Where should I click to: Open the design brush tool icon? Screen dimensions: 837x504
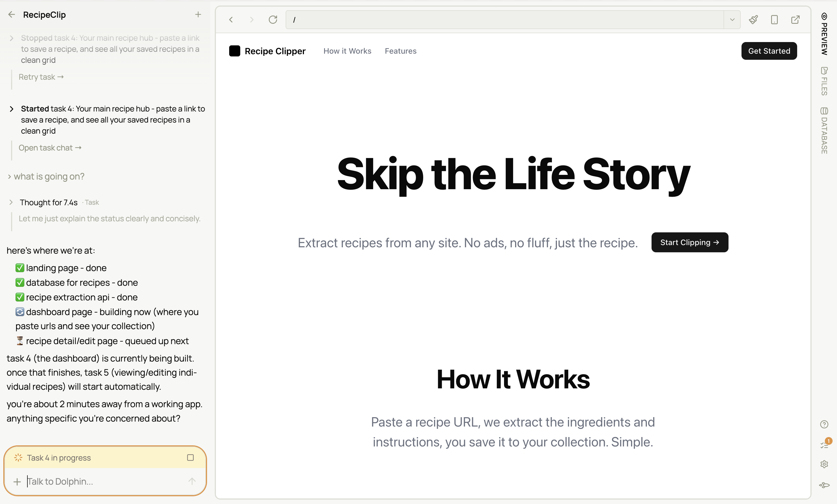click(x=753, y=20)
